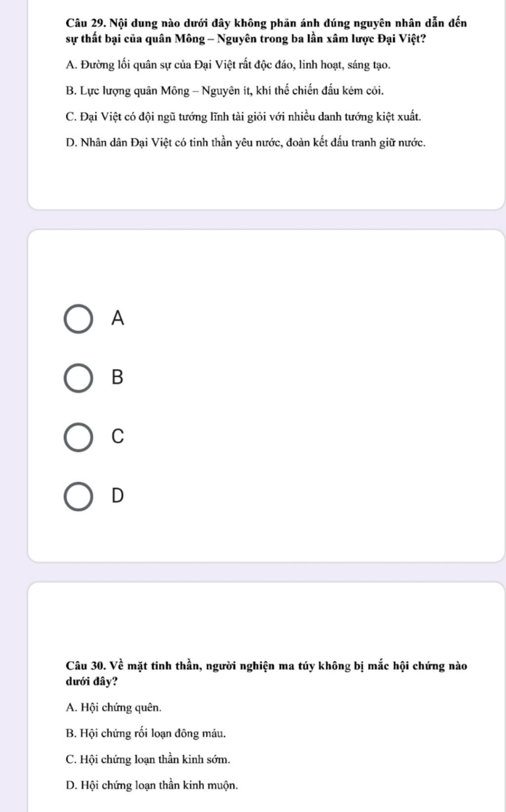Select radio button for answer A
Screen dimensions: 506x812
click(78, 319)
